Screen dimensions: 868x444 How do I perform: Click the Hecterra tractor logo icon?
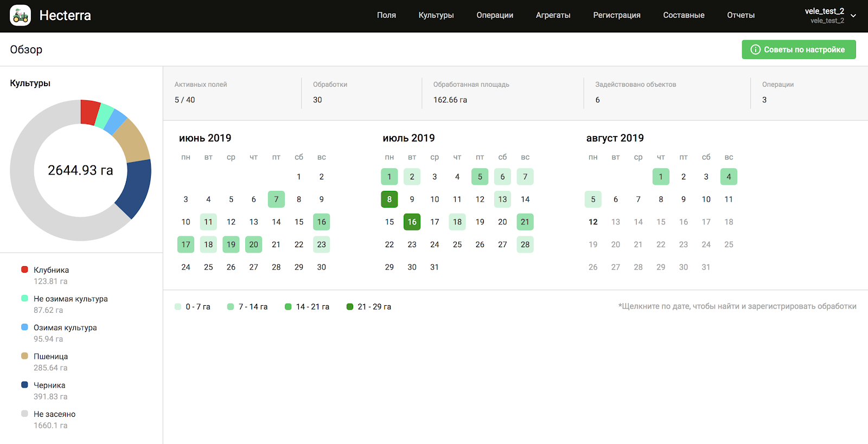pos(21,16)
